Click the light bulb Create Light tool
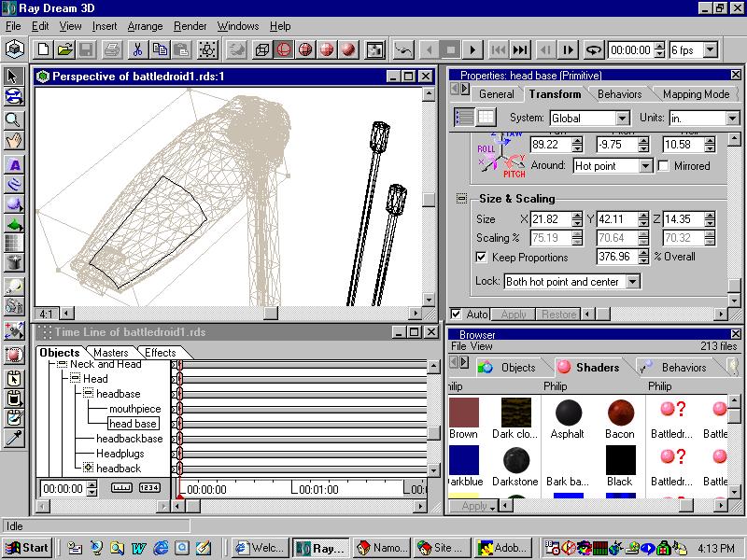The image size is (747, 560). click(14, 287)
